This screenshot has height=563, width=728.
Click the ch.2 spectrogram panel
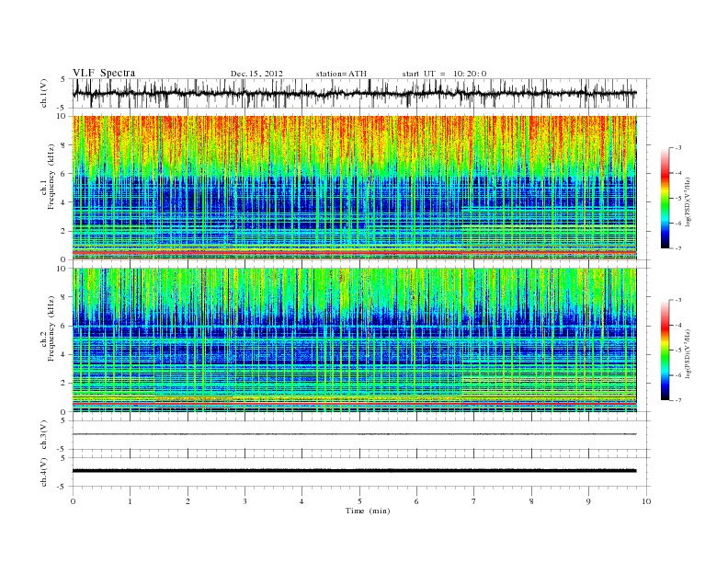coord(354,340)
